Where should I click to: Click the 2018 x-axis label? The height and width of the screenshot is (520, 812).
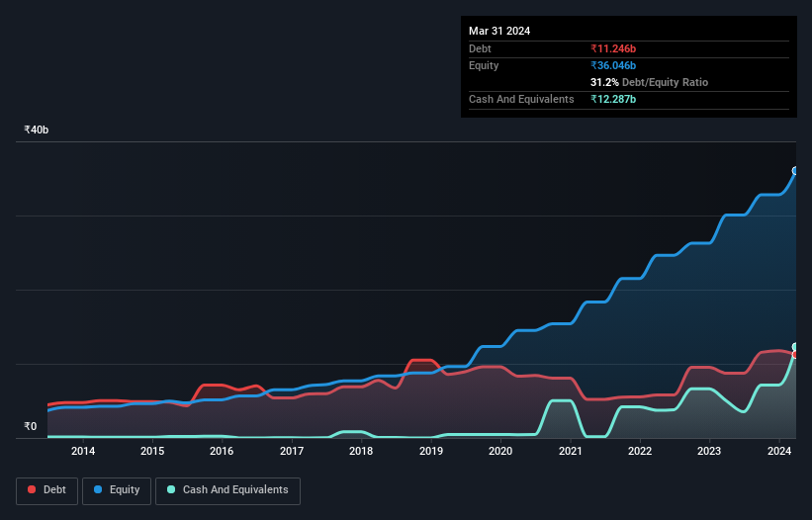click(x=361, y=451)
